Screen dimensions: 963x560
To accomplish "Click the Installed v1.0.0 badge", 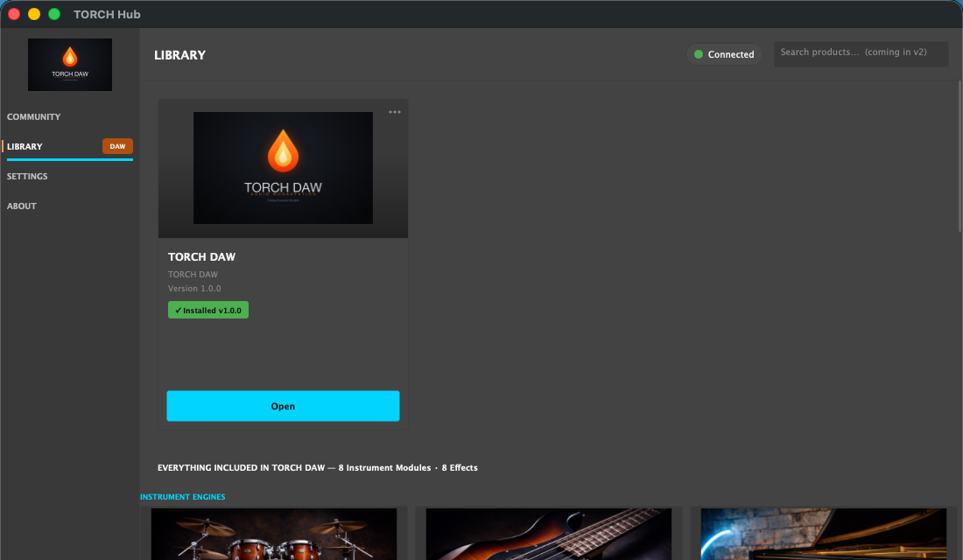I will pyautogui.click(x=208, y=310).
